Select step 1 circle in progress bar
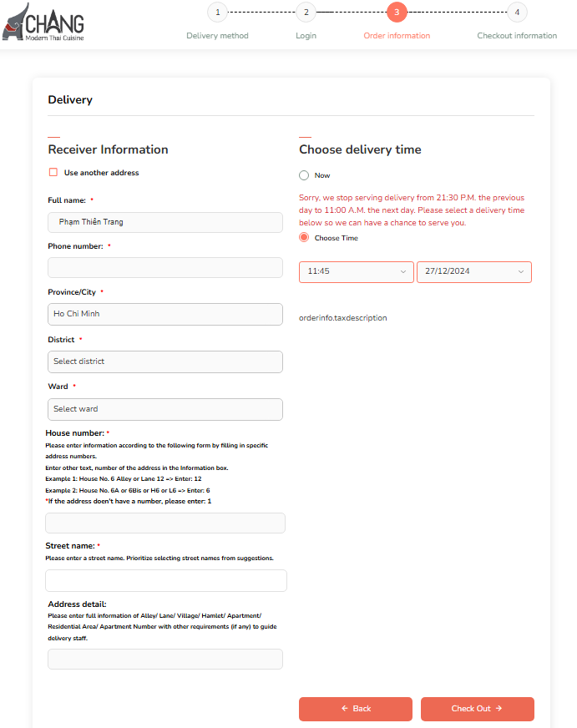Image resolution: width=577 pixels, height=728 pixels. 217,13
